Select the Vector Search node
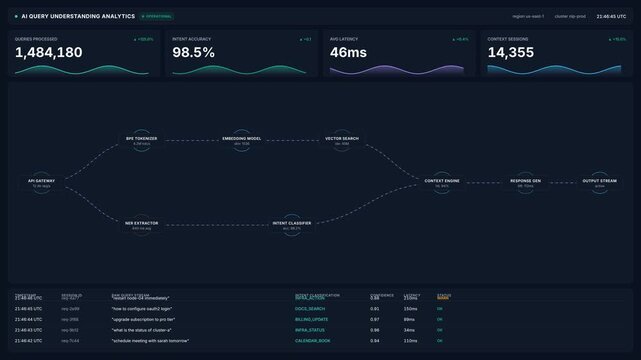The width and height of the screenshot is (641, 360). (x=342, y=141)
